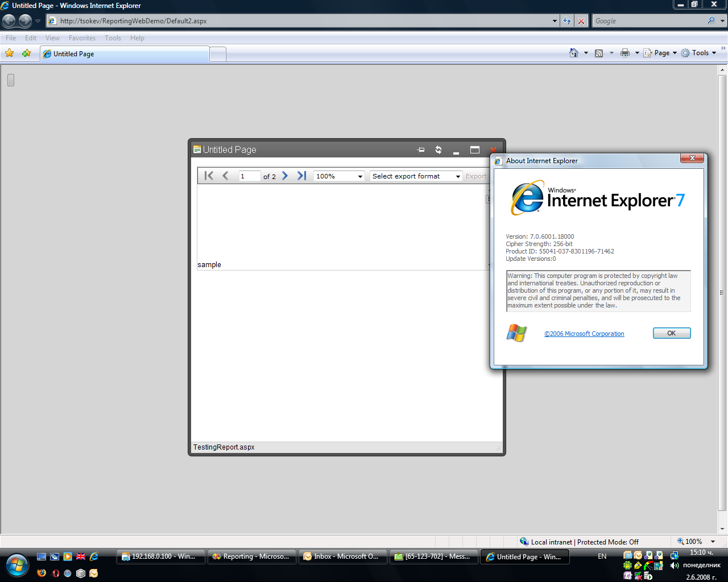Maximize the Untitled Page inner window

pyautogui.click(x=474, y=150)
